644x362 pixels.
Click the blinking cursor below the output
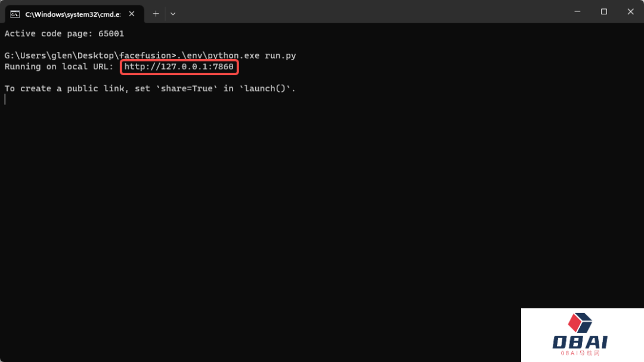[x=5, y=100]
